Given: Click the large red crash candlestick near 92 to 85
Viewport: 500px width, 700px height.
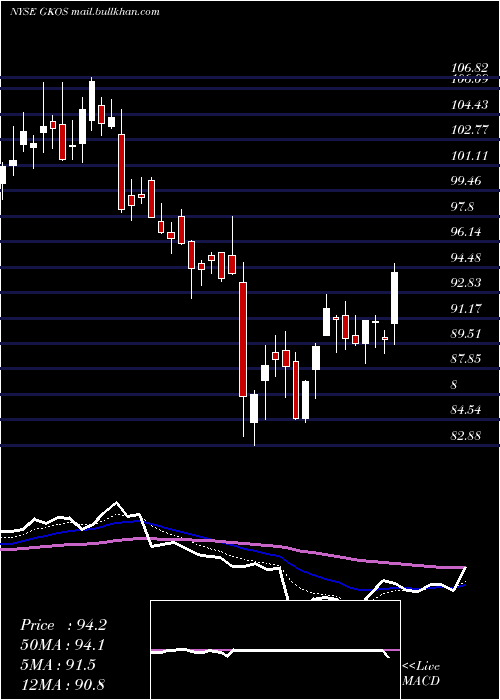Looking at the screenshot, I should [242, 339].
